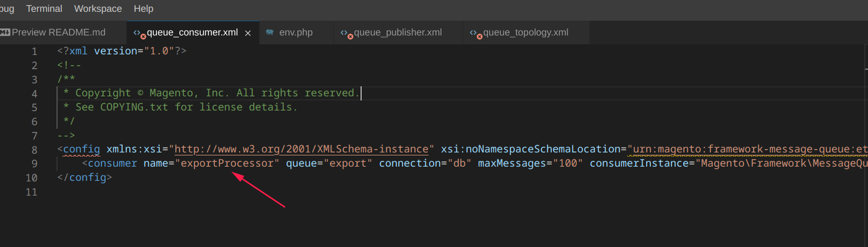Open the Terminal menu
Screen dimensions: 868x247
tap(44, 9)
